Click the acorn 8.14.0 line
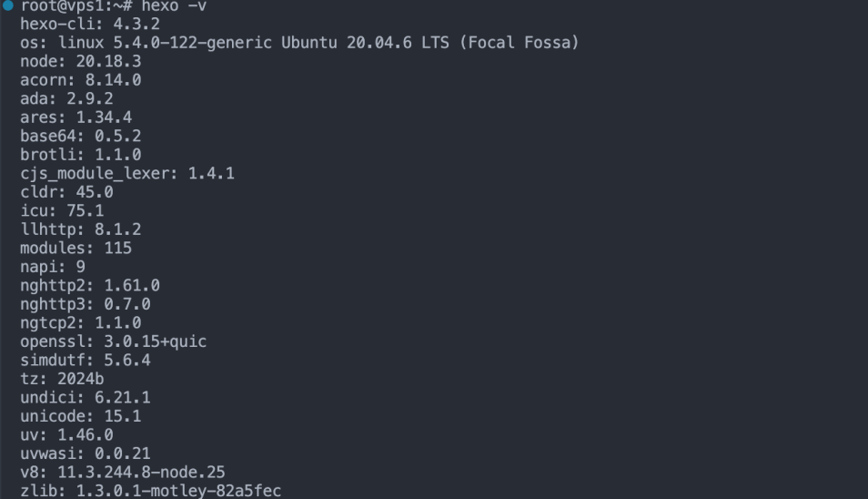The image size is (868, 499). coord(80,80)
